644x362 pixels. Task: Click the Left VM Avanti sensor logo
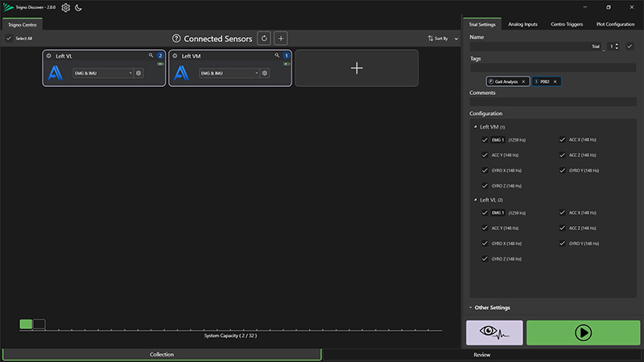(x=182, y=73)
